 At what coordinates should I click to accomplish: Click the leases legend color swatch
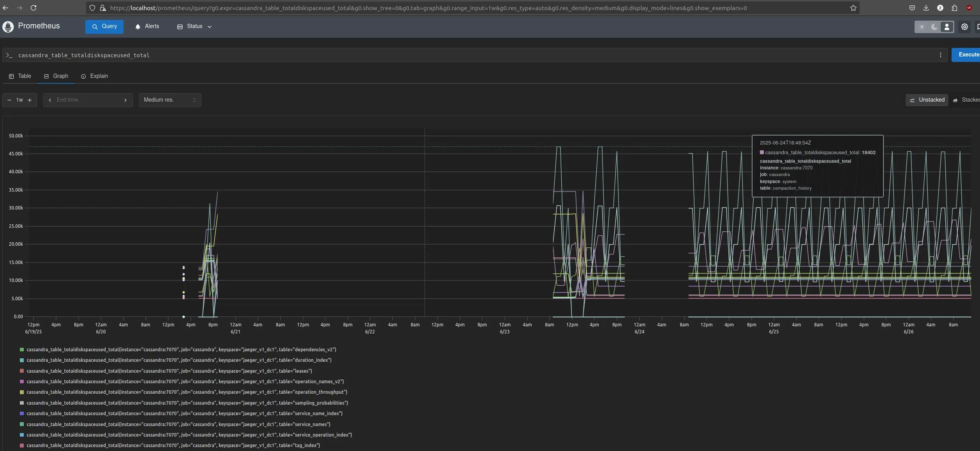coord(22,371)
